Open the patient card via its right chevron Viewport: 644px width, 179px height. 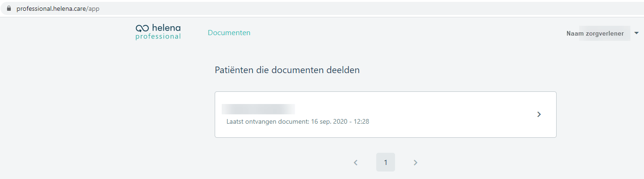pyautogui.click(x=539, y=114)
